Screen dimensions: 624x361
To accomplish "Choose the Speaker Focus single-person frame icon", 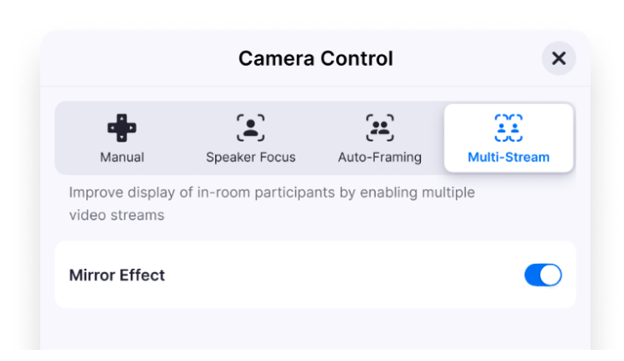I will pyautogui.click(x=250, y=128).
